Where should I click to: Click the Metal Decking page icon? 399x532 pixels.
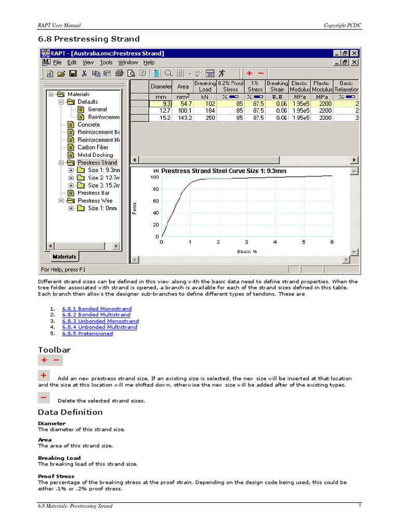click(x=71, y=155)
